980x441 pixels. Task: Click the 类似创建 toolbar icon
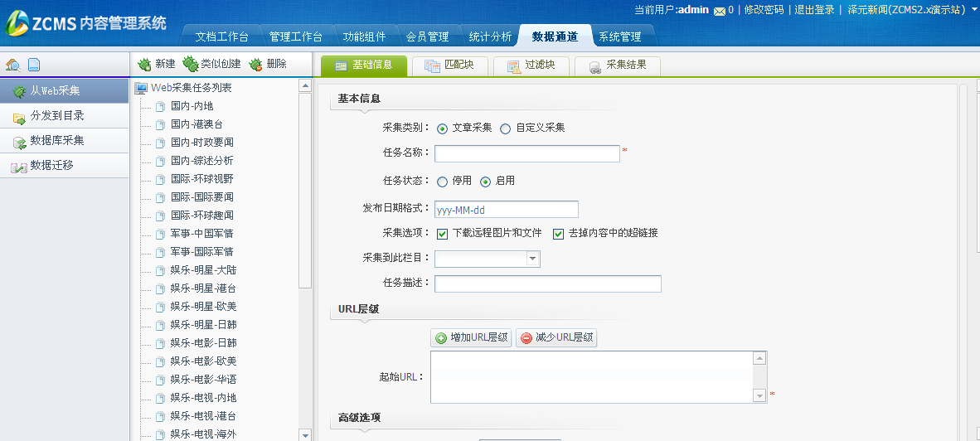click(191, 64)
